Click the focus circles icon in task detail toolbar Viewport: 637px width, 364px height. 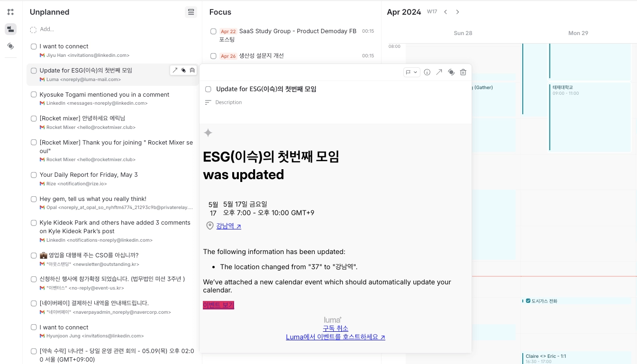[x=451, y=72]
